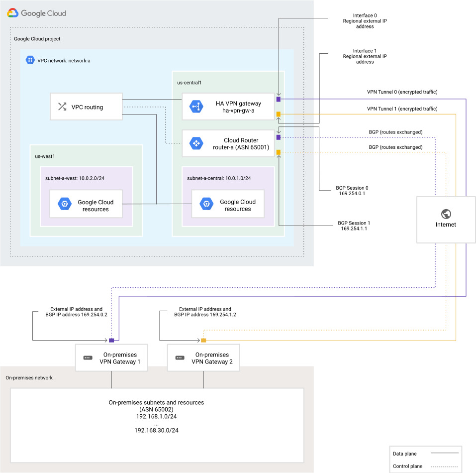Click the us-central1 region label
The height and width of the screenshot is (473, 476).
click(x=189, y=82)
